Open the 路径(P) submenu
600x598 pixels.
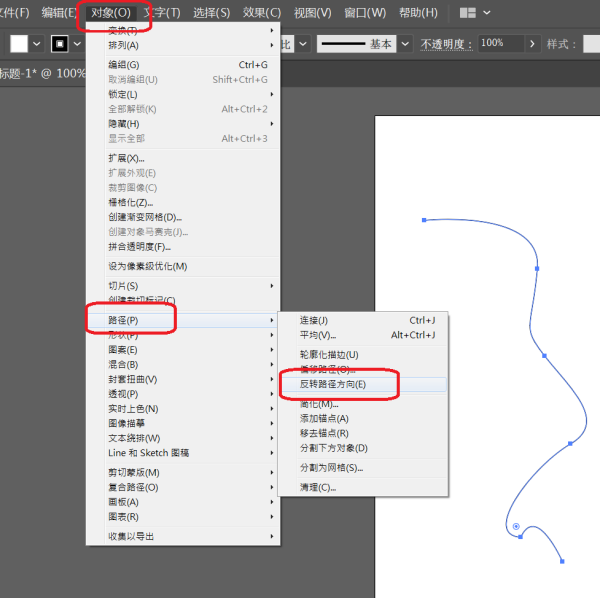click(x=183, y=320)
